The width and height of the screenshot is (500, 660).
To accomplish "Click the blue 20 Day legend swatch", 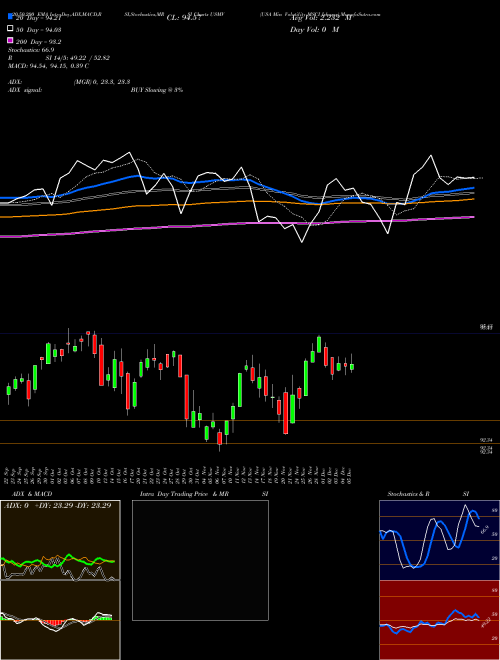I will [10, 17].
